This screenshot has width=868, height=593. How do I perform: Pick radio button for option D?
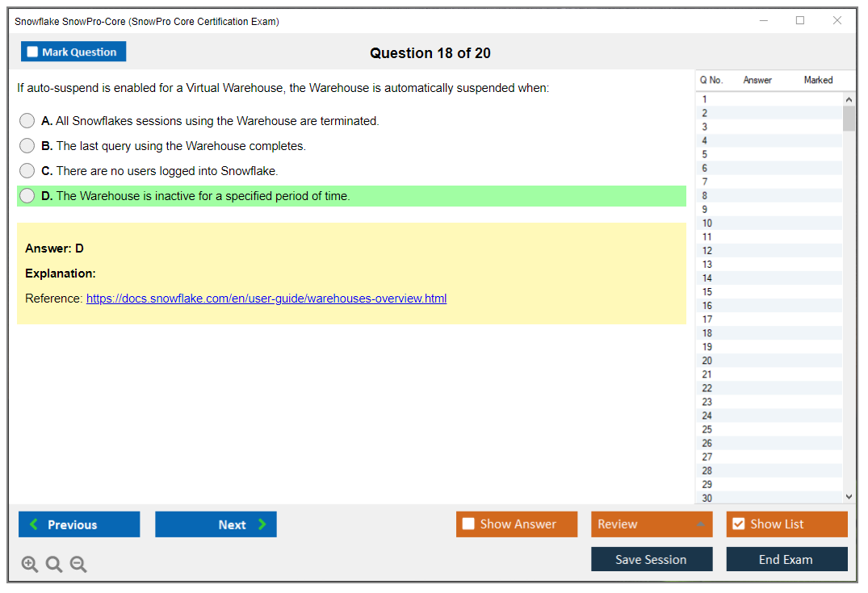tap(27, 196)
